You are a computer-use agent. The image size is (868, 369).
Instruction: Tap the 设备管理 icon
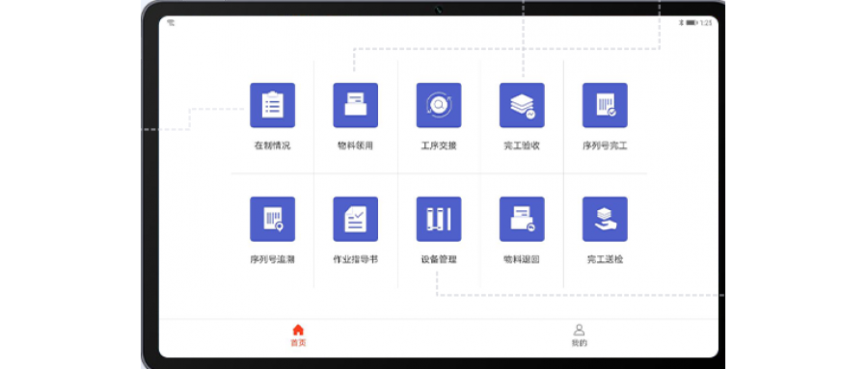439,219
